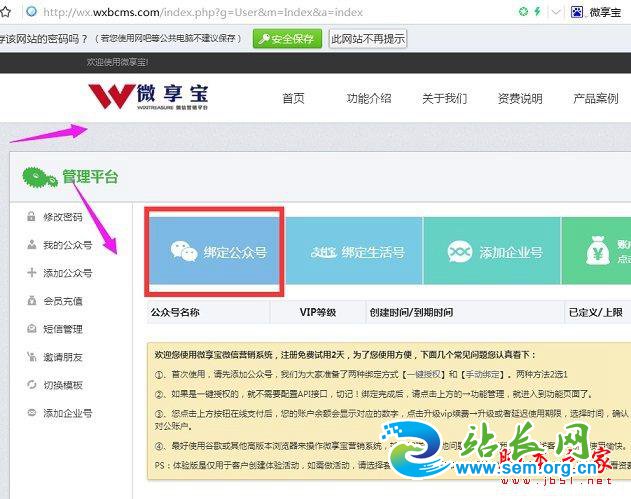The image size is (631, 499).
Task: Open the 首页 nav item
Action: pyautogui.click(x=293, y=98)
